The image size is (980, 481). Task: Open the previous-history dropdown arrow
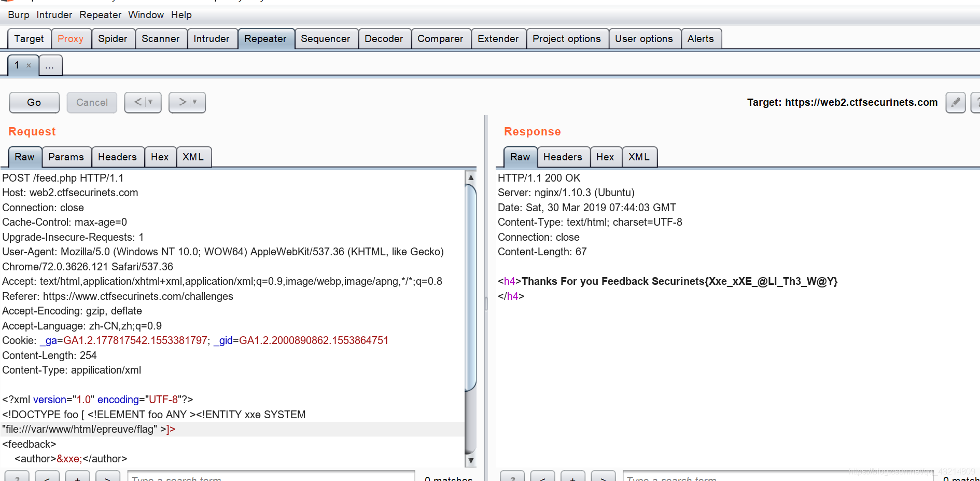[151, 102]
